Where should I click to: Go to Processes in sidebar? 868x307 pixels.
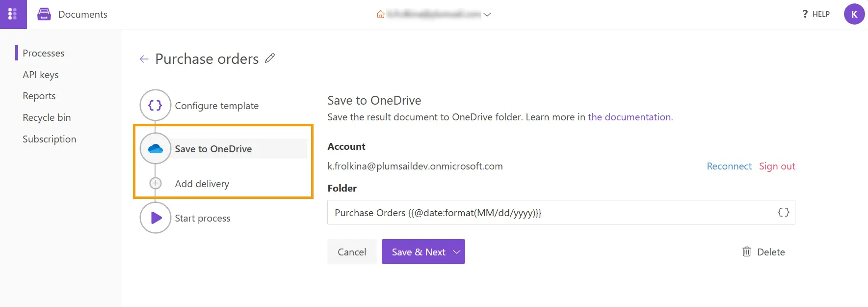pos(43,53)
